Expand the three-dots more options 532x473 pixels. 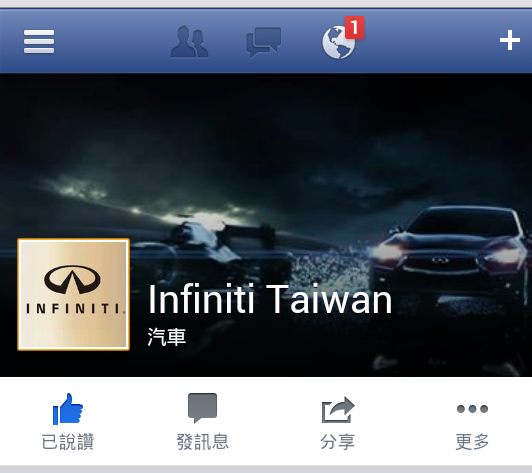(472, 409)
